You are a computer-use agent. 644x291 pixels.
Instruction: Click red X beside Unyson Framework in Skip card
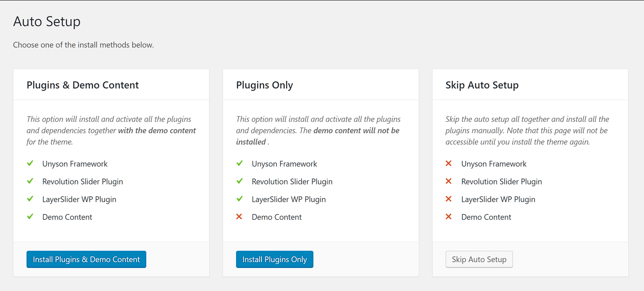click(449, 164)
